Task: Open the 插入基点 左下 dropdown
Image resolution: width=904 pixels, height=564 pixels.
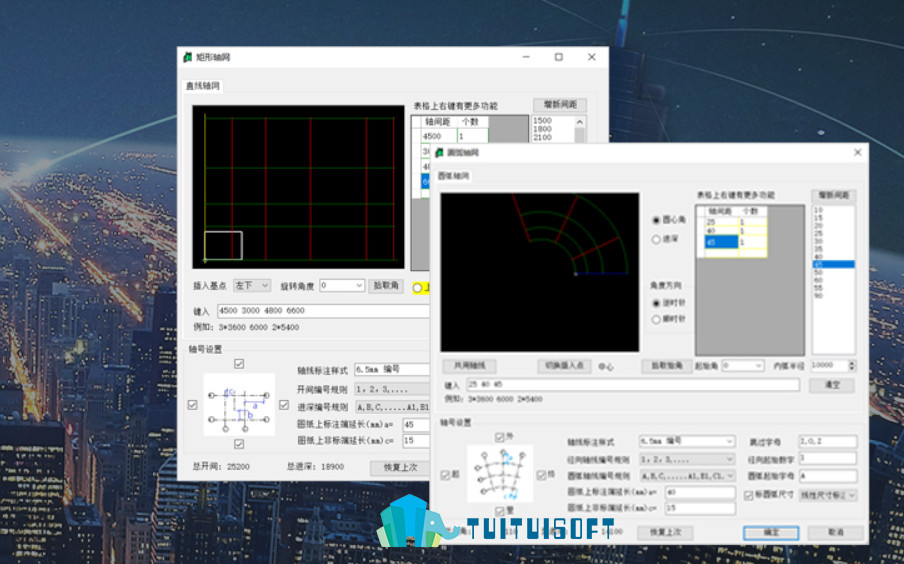Action: (252, 285)
